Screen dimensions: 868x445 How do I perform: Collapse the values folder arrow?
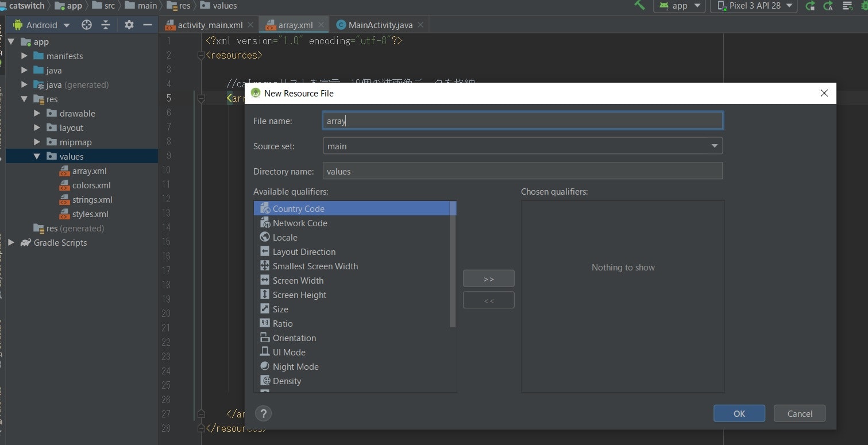click(x=37, y=156)
